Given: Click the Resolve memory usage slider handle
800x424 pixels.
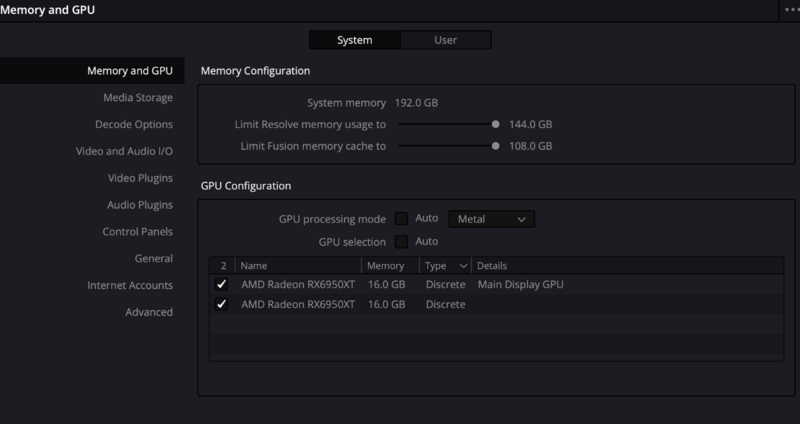Looking at the screenshot, I should pyautogui.click(x=495, y=125).
